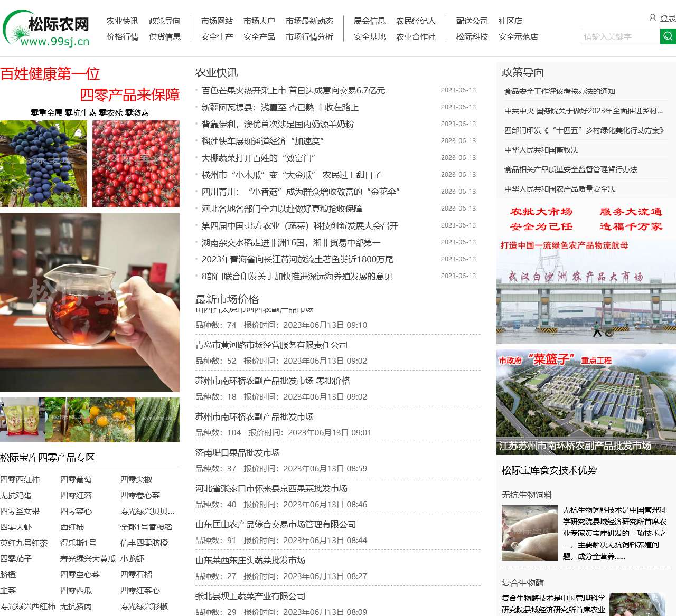The width and height of the screenshot is (676, 616).
Task: Open the 武汉白沙洲农产品大市场 banner image
Action: (x=586, y=273)
